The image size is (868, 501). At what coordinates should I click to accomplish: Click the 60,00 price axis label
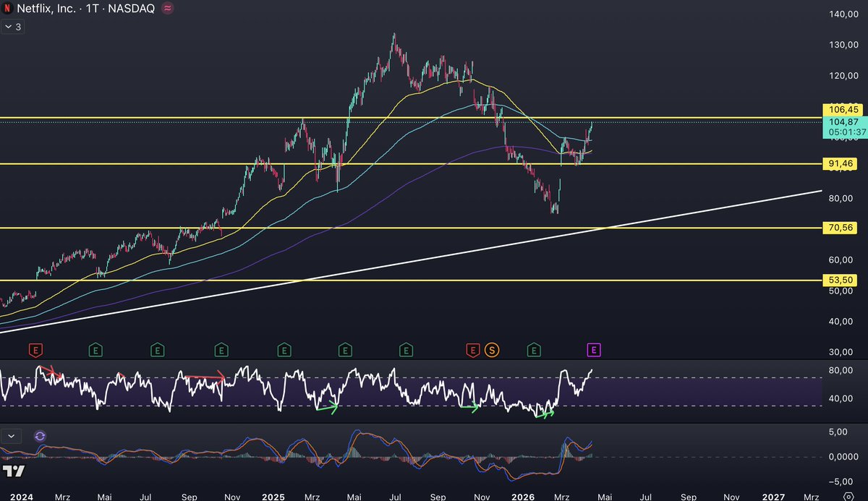click(842, 260)
